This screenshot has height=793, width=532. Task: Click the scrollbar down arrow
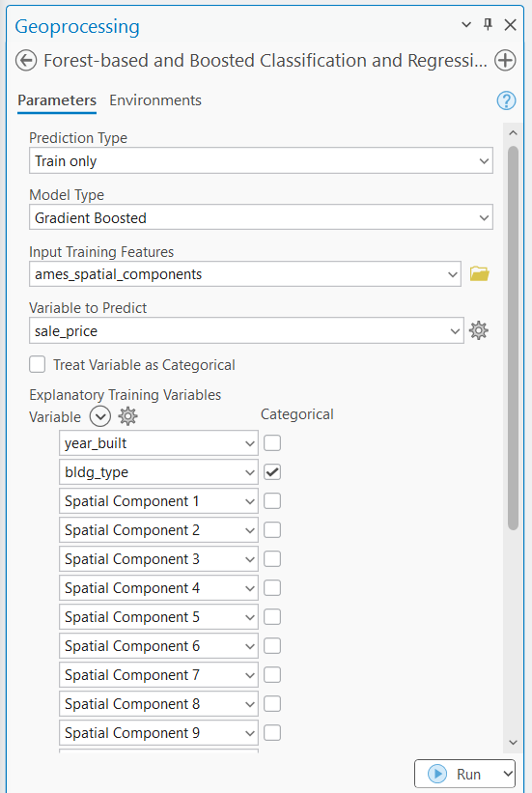(514, 743)
